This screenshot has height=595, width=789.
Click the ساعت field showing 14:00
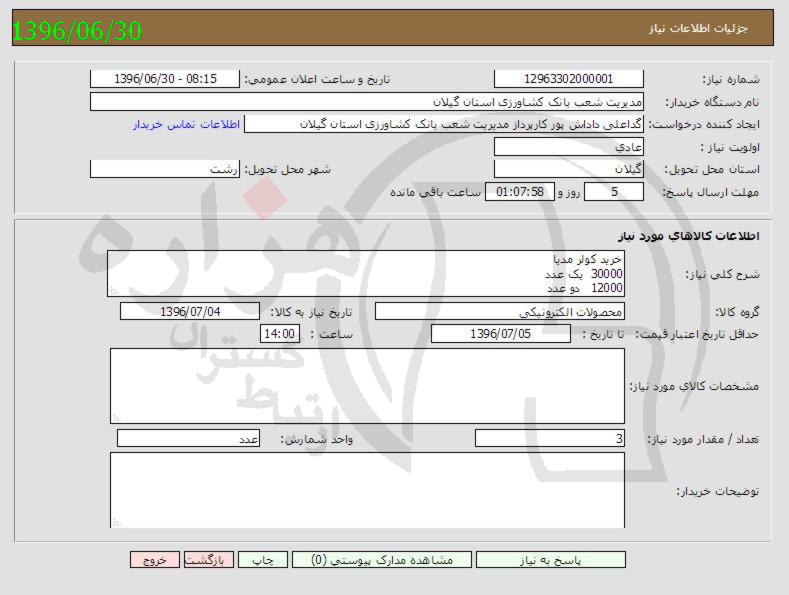(279, 334)
